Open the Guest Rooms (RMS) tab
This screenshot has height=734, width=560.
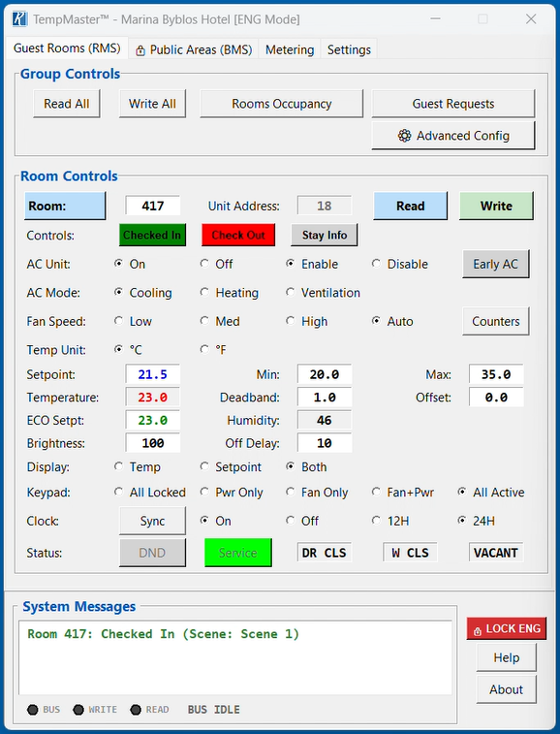67,48
